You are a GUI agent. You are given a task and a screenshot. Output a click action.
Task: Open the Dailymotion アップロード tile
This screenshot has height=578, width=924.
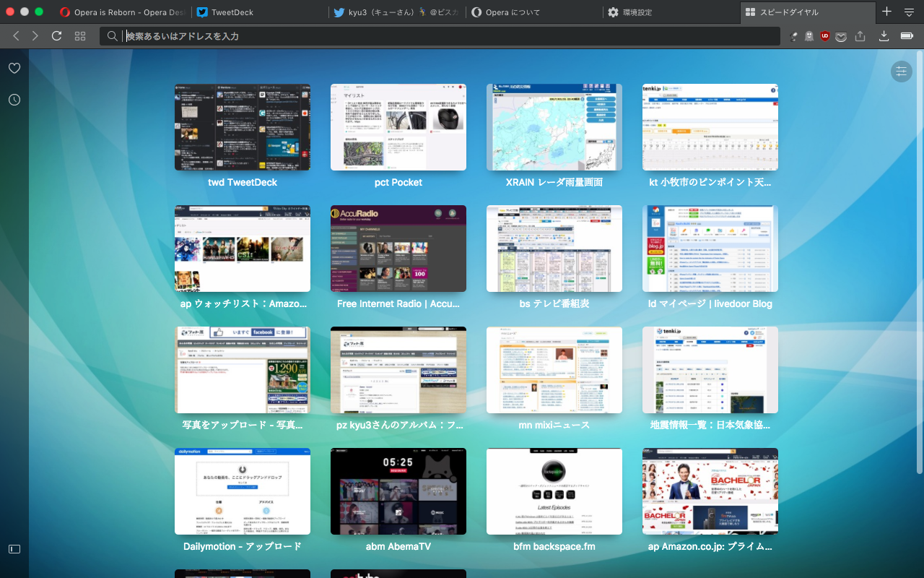click(x=243, y=491)
